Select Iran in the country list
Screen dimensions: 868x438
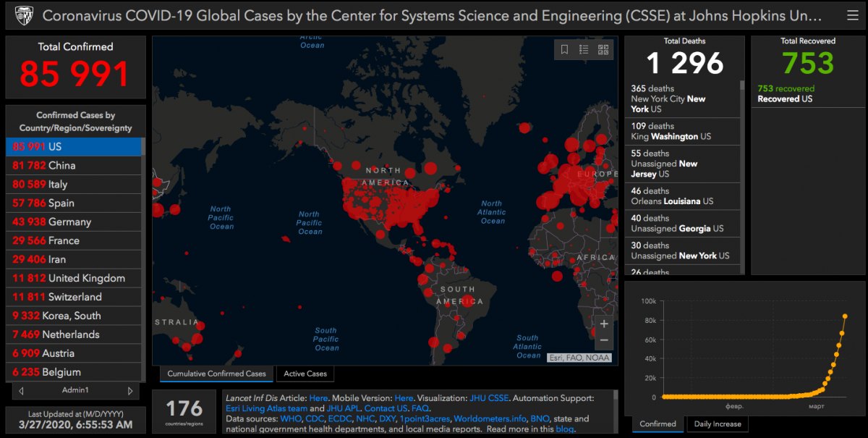(73, 259)
